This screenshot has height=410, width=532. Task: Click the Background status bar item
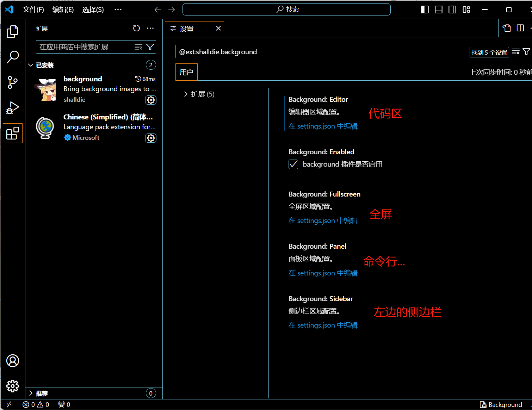(501, 404)
